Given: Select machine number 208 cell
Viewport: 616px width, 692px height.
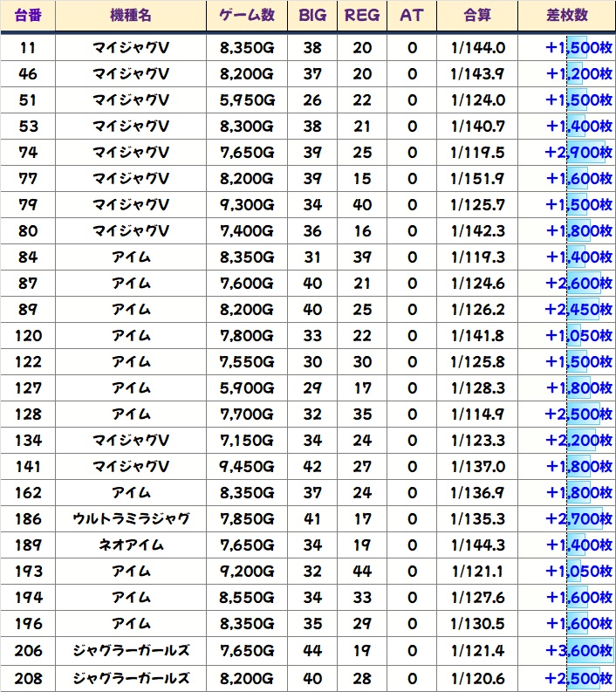Looking at the screenshot, I should tap(28, 678).
